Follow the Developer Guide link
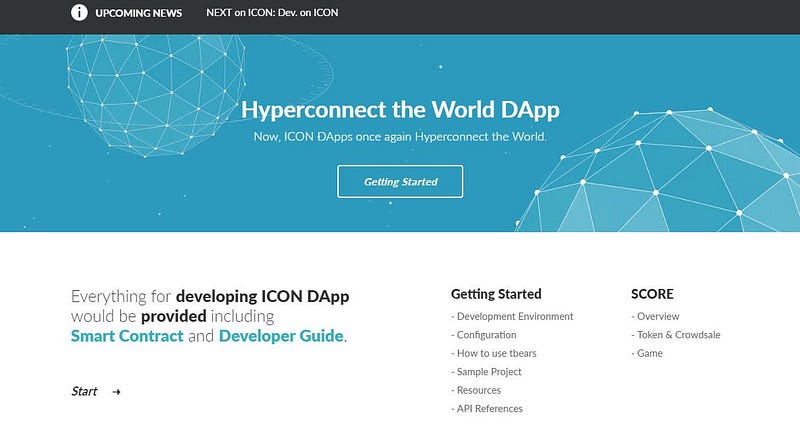This screenshot has width=800, height=442. [x=281, y=336]
